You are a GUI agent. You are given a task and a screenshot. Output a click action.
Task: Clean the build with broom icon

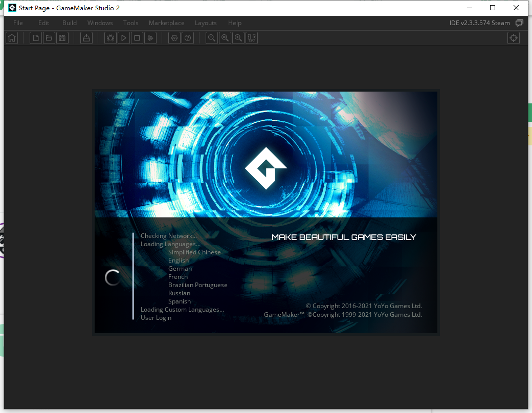click(x=150, y=38)
